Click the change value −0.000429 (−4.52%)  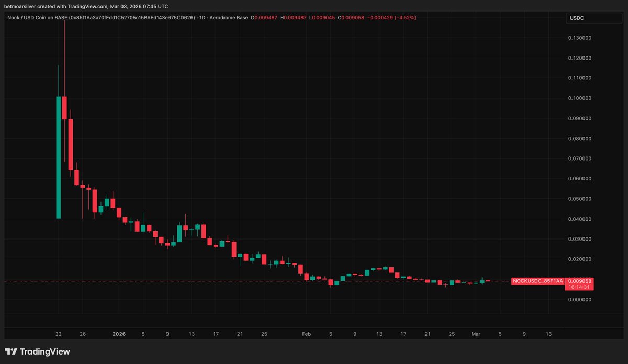click(x=392, y=18)
